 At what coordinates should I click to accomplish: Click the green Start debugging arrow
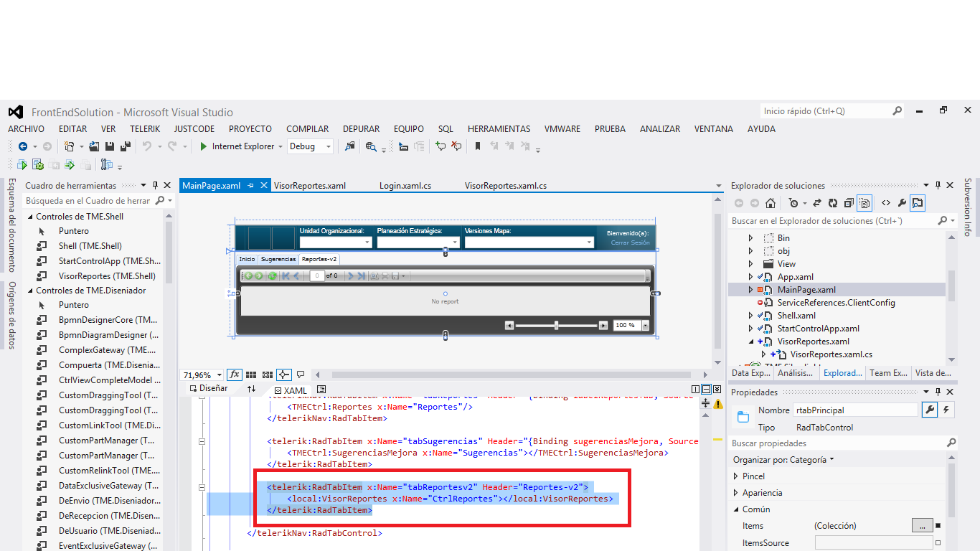pyautogui.click(x=204, y=146)
